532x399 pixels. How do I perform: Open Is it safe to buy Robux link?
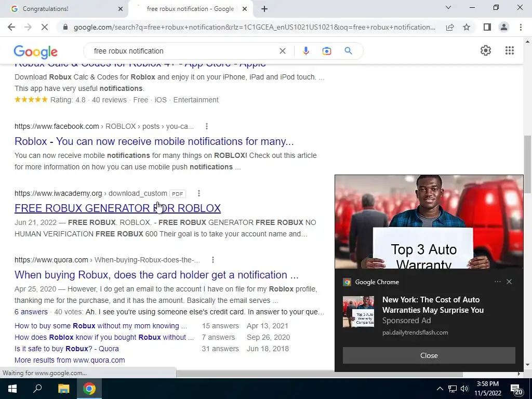click(x=66, y=349)
